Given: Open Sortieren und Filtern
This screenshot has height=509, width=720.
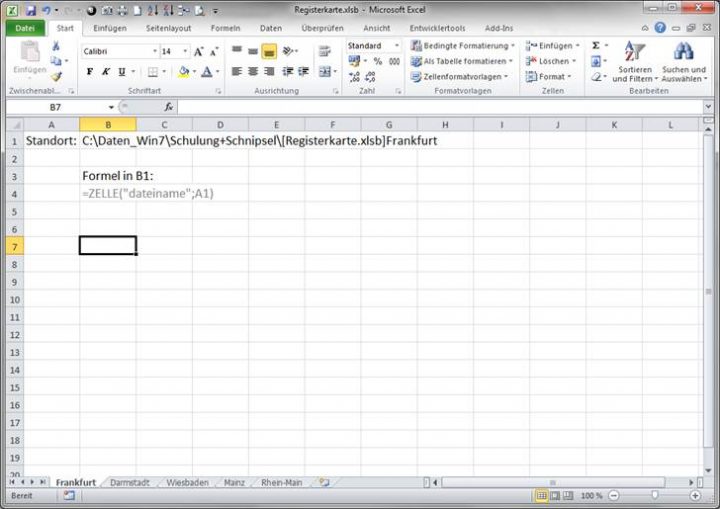Looking at the screenshot, I should [x=634, y=62].
